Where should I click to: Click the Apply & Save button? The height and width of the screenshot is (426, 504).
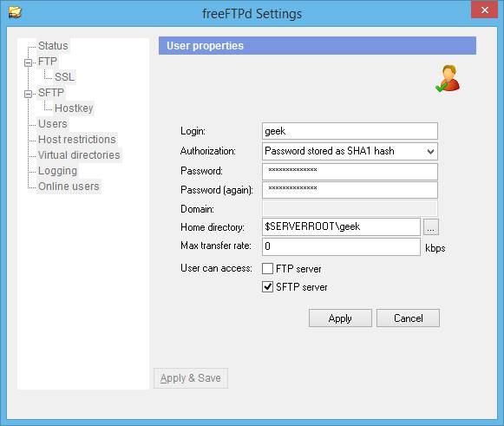click(x=191, y=378)
